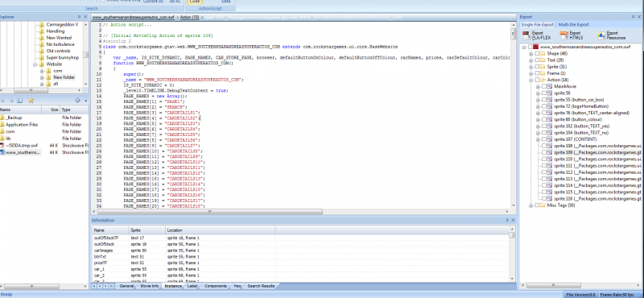Click the previous-tab arrow in Information panel

(100, 286)
